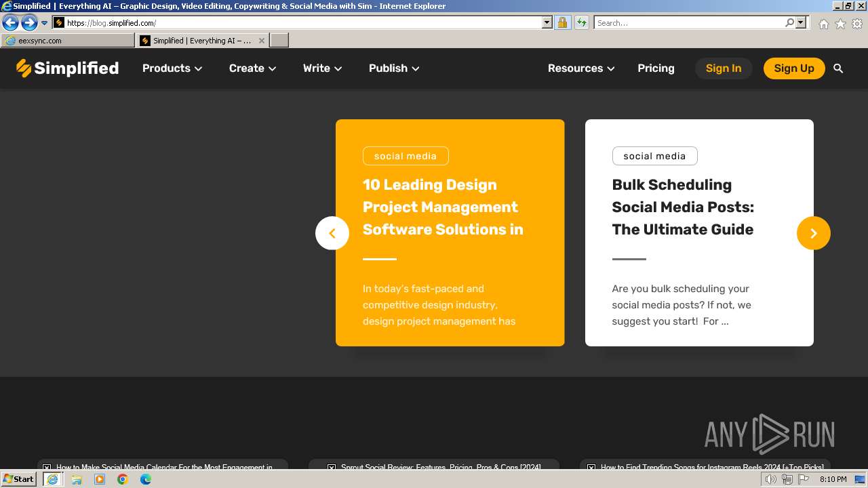Screen dimensions: 868x488
Task: Open Action Center flag tray icon
Action: [x=804, y=479]
